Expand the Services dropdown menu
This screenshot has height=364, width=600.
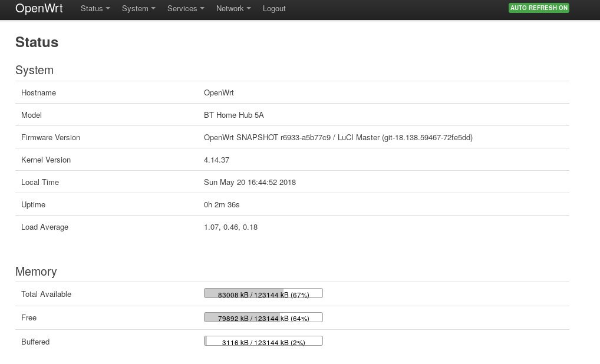186,8
